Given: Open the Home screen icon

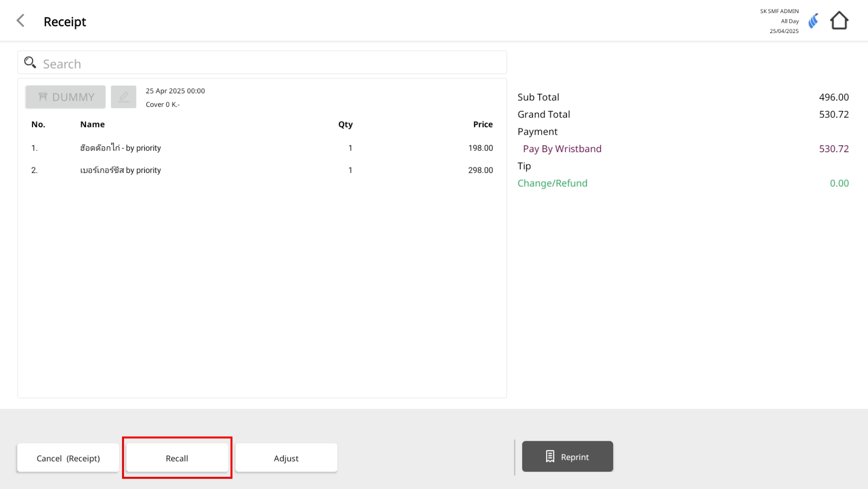Looking at the screenshot, I should point(839,21).
